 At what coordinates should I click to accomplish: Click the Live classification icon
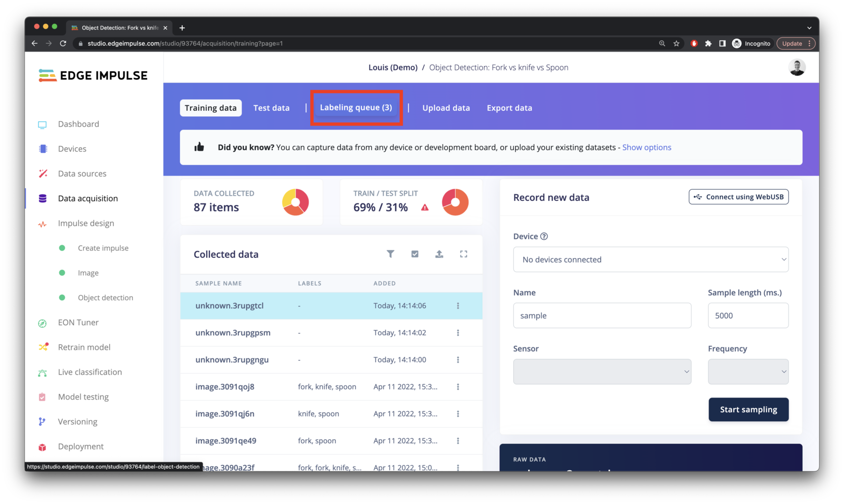pos(42,372)
